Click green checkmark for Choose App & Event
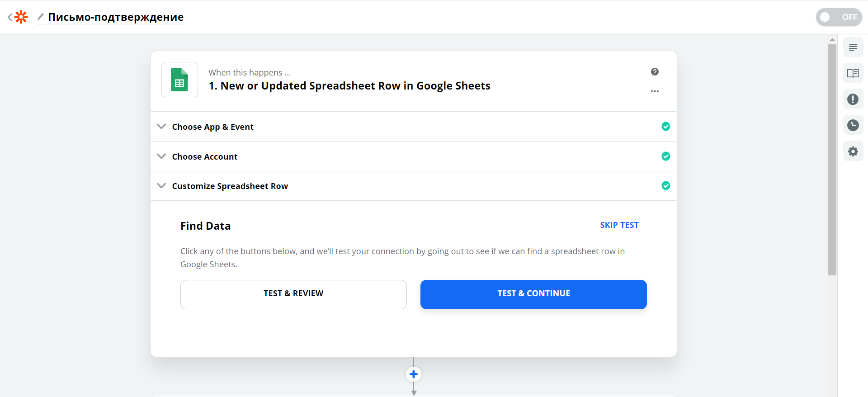 pos(665,127)
